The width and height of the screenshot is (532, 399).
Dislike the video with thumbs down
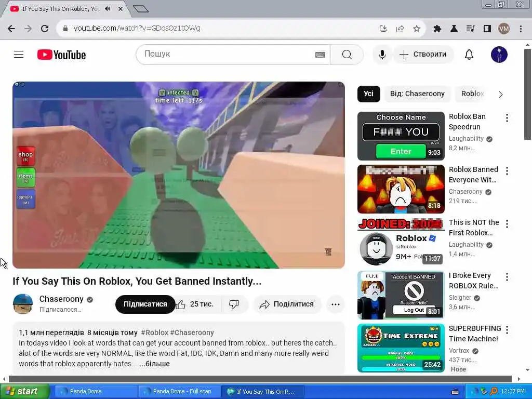point(234,304)
